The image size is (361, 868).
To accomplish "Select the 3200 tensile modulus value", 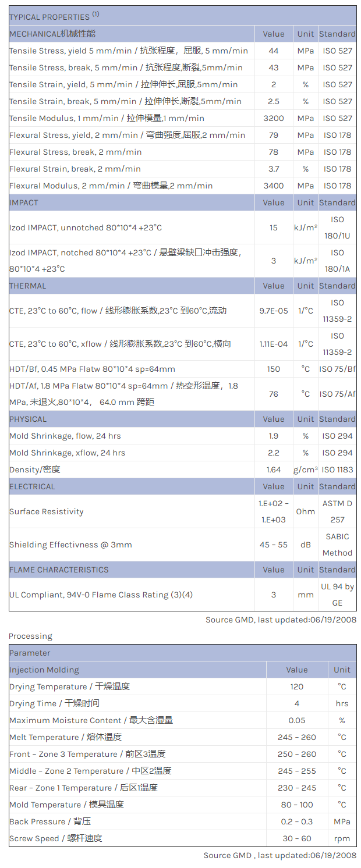I will coord(274,118).
